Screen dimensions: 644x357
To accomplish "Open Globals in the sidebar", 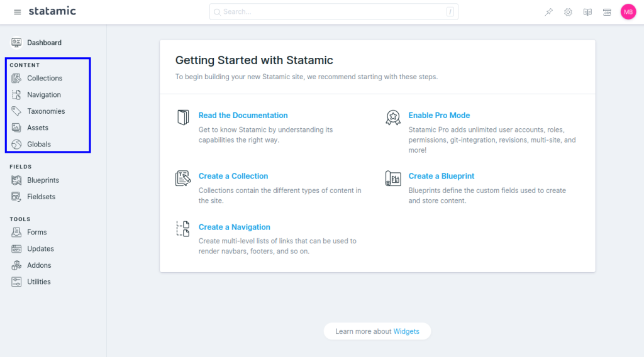I will [x=39, y=145].
